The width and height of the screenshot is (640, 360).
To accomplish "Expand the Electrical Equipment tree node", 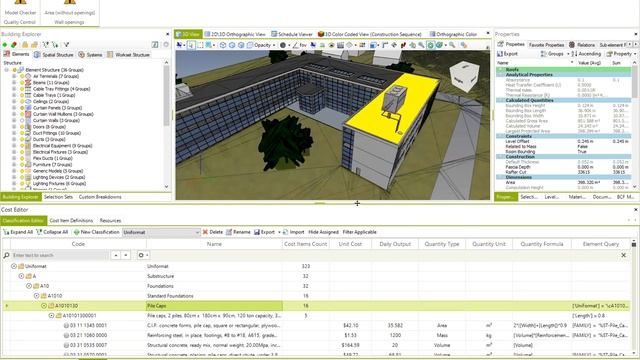I will [14, 146].
